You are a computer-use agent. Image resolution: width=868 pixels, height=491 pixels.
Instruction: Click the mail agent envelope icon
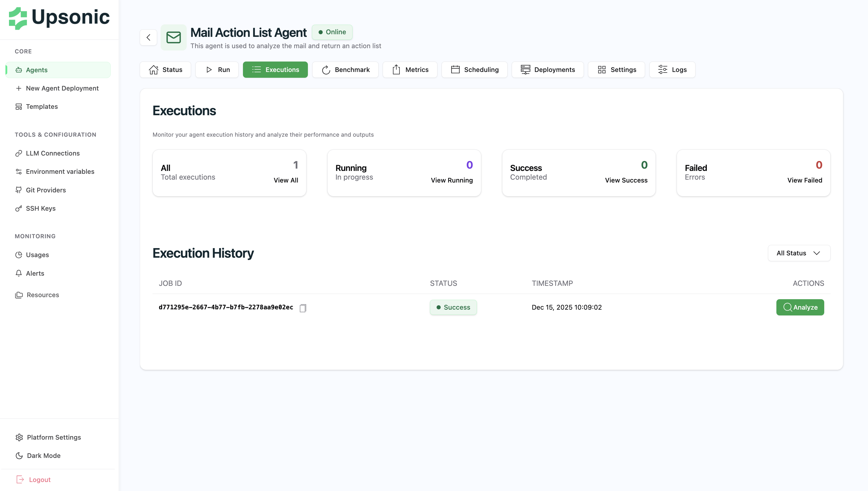[x=173, y=37]
